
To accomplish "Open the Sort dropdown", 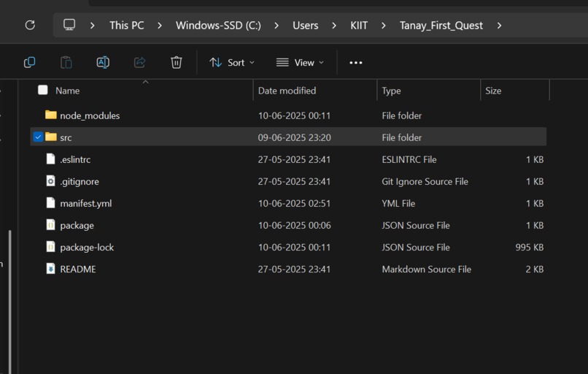I will pyautogui.click(x=232, y=63).
